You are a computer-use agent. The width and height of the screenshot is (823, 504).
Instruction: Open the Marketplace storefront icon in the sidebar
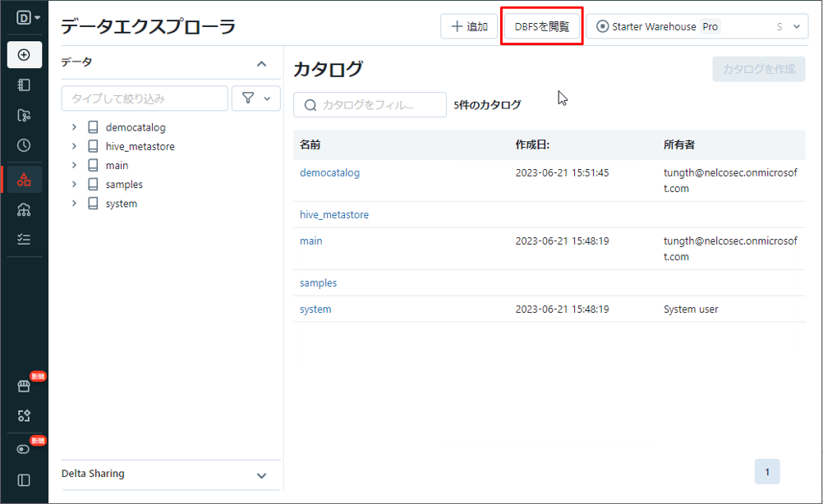click(x=24, y=386)
